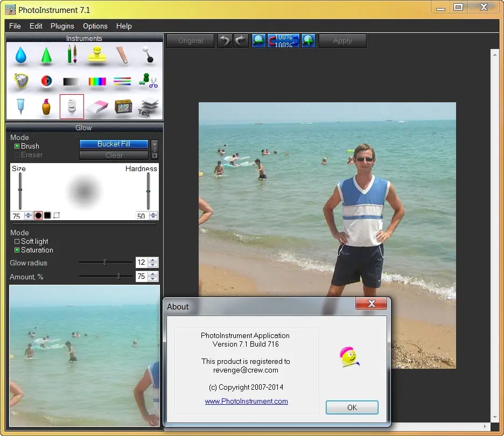Image resolution: width=504 pixels, height=436 pixels.
Task: Open the Help menu
Action: [124, 26]
